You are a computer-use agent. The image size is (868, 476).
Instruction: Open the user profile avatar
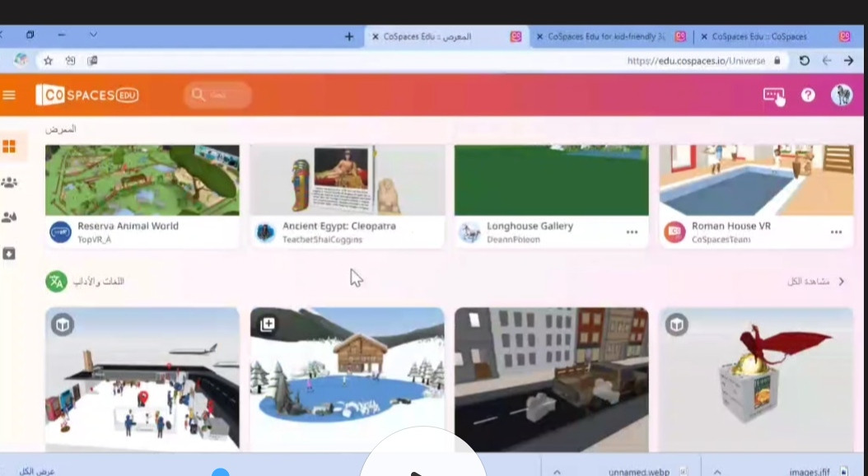pyautogui.click(x=842, y=95)
